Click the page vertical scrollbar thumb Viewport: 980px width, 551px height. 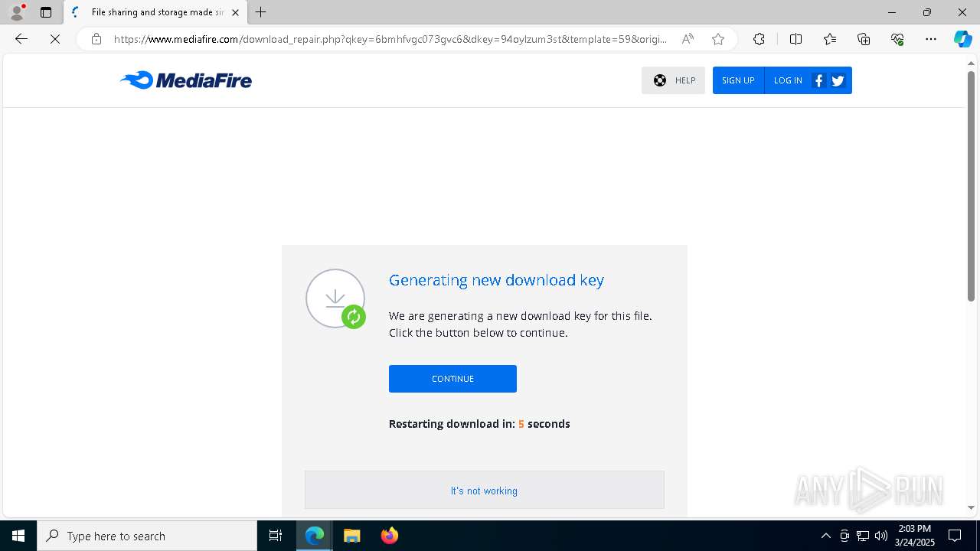click(x=971, y=186)
